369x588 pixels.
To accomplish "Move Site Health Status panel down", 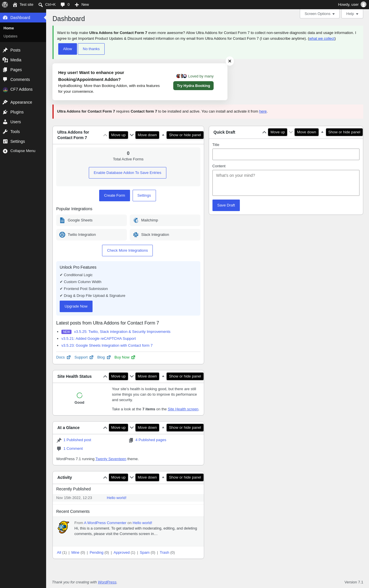I will 132,376.
